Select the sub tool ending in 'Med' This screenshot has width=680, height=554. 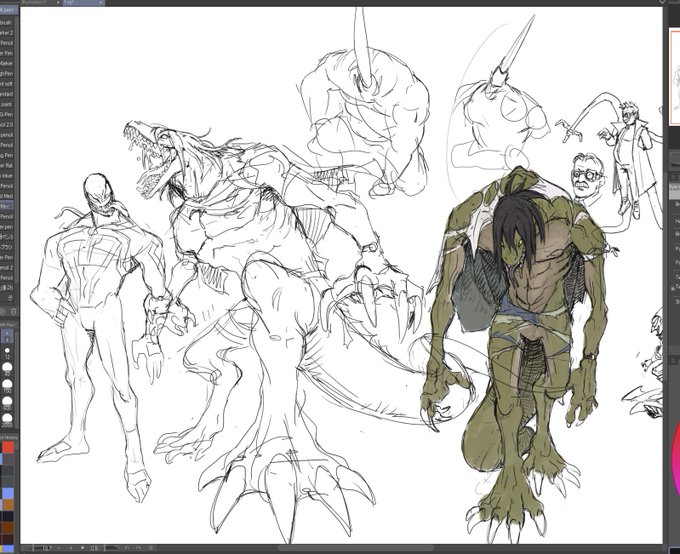click(7, 196)
